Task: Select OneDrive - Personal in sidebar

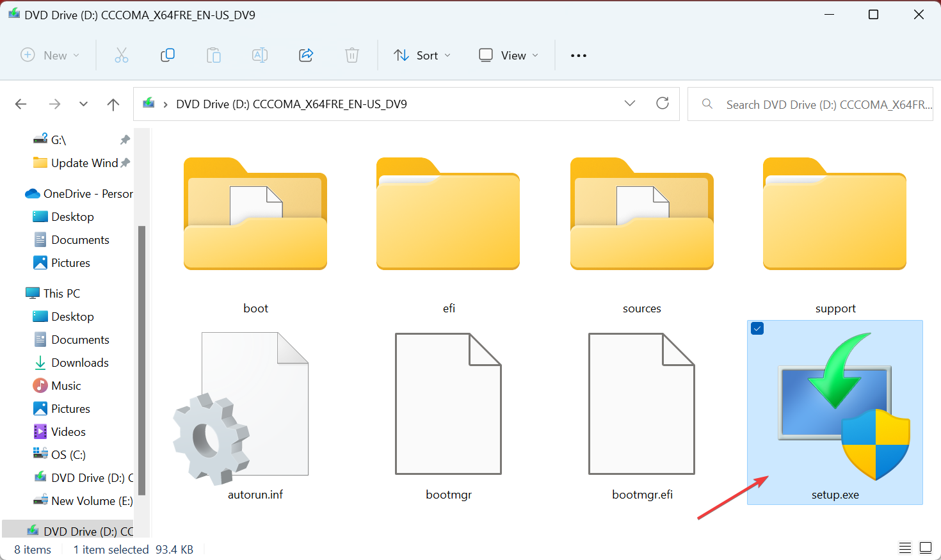Action: coord(78,193)
